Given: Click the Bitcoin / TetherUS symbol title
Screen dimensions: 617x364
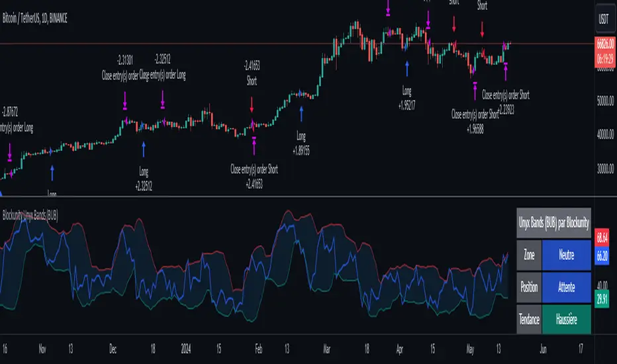Looking at the screenshot, I should point(35,18).
